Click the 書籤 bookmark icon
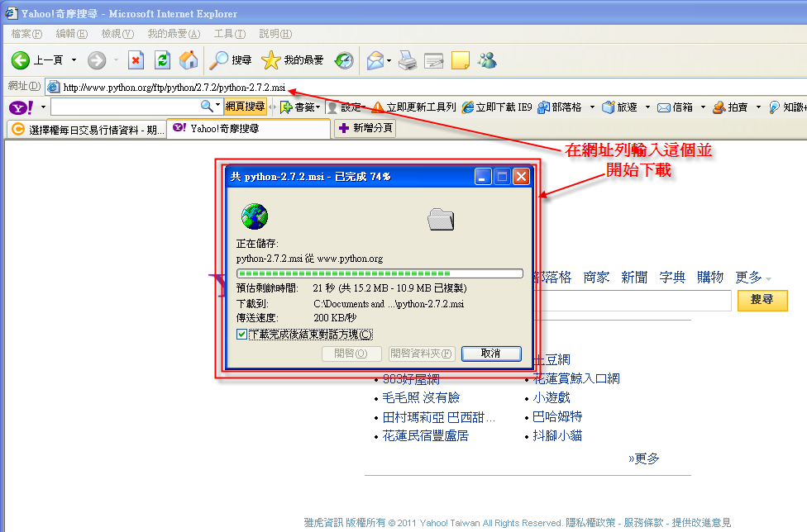The width and height of the screenshot is (807, 532). point(286,107)
